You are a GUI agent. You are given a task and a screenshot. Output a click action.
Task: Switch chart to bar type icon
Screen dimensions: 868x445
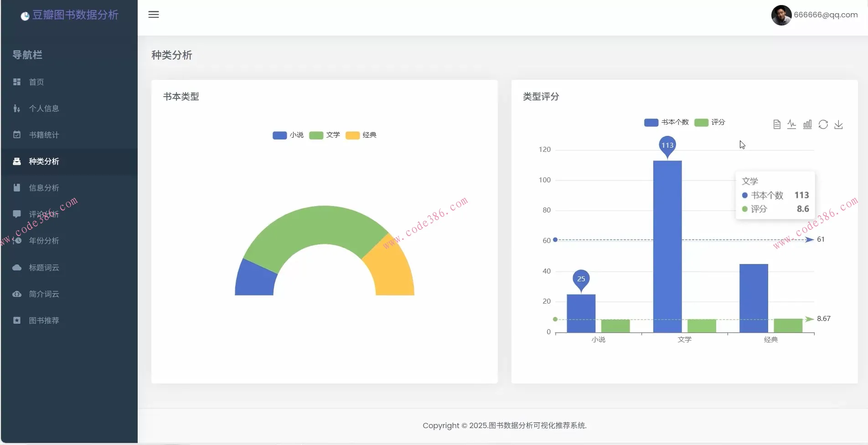point(807,124)
